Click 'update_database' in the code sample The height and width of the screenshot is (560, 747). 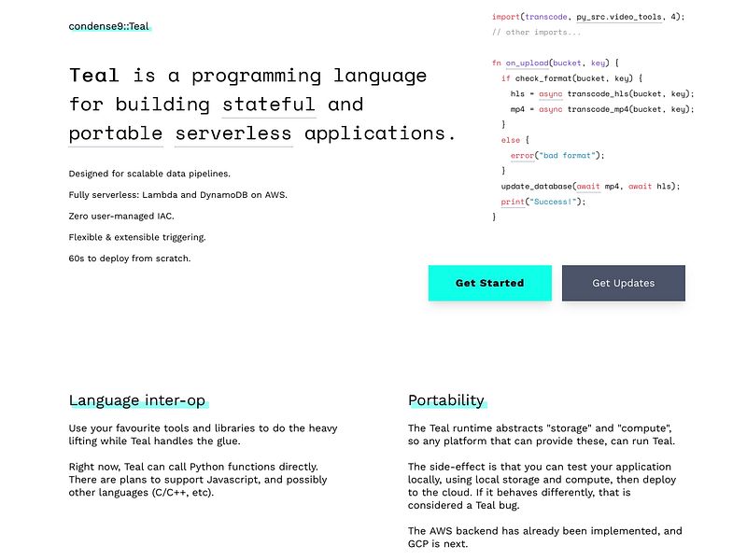point(536,186)
